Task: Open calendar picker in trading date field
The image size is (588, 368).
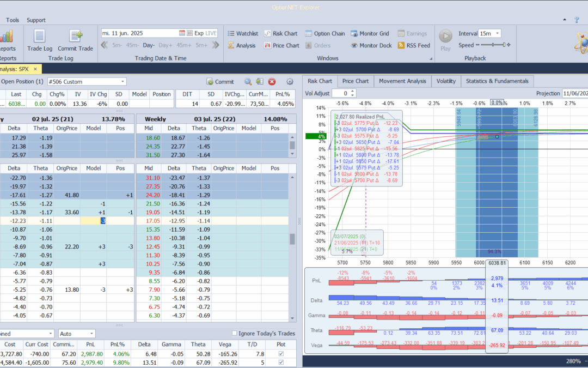Action: [x=182, y=33]
